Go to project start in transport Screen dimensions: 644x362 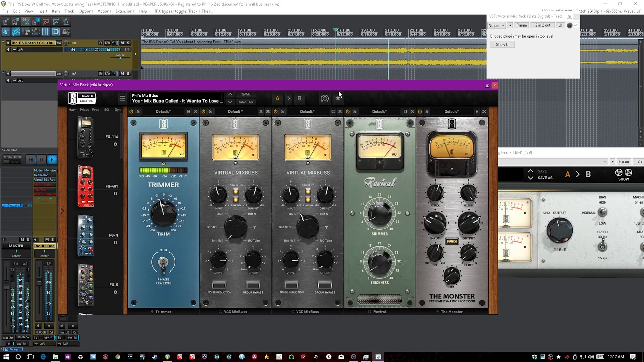click(x=31, y=160)
